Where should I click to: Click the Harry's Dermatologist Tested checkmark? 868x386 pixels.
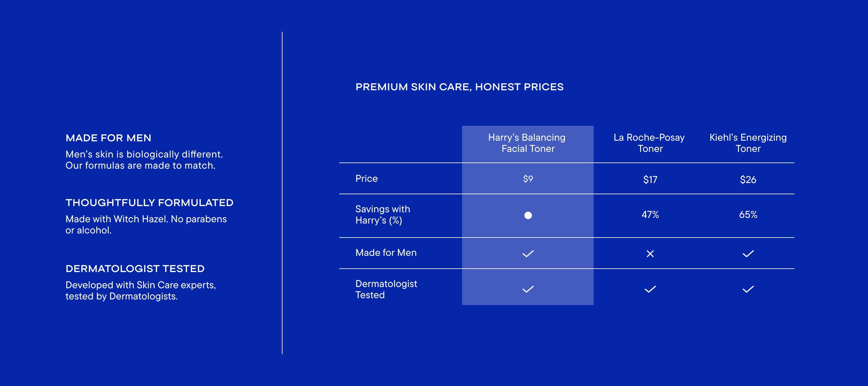coord(528,289)
